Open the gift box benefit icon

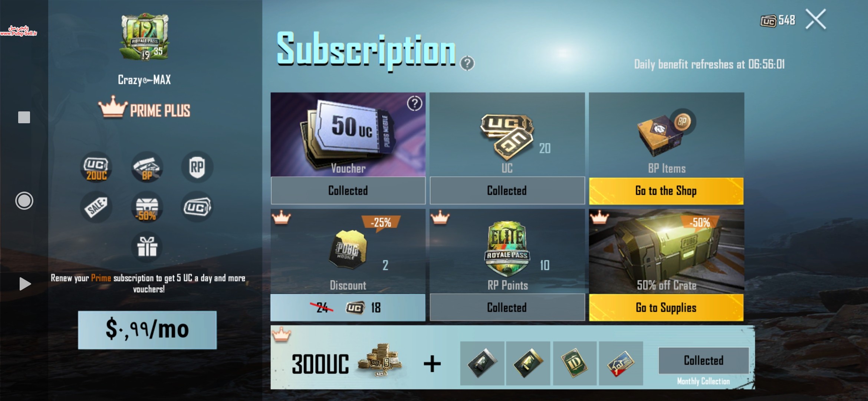click(147, 247)
